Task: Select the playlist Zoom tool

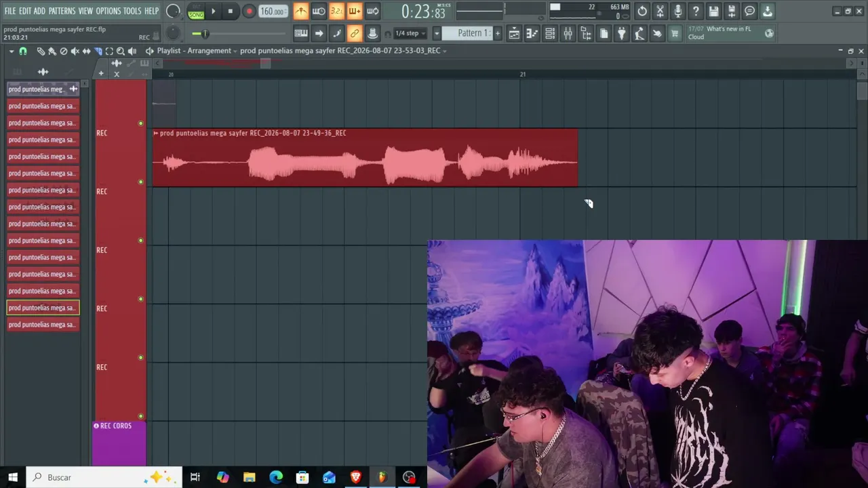Action: click(121, 52)
